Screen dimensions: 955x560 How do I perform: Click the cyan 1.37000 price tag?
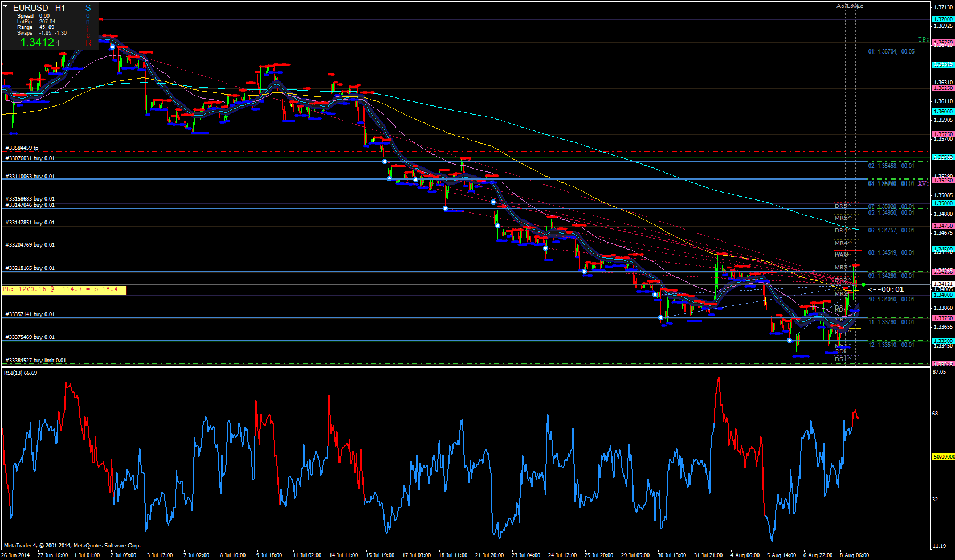(x=943, y=19)
